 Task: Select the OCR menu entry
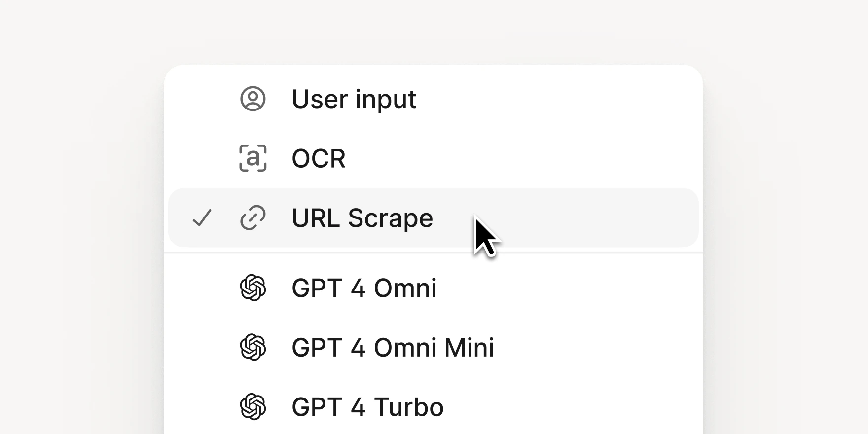pos(319,159)
